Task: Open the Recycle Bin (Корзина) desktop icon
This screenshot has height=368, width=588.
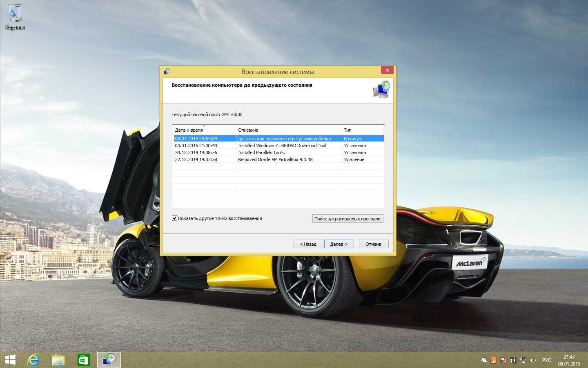Action: [15, 16]
